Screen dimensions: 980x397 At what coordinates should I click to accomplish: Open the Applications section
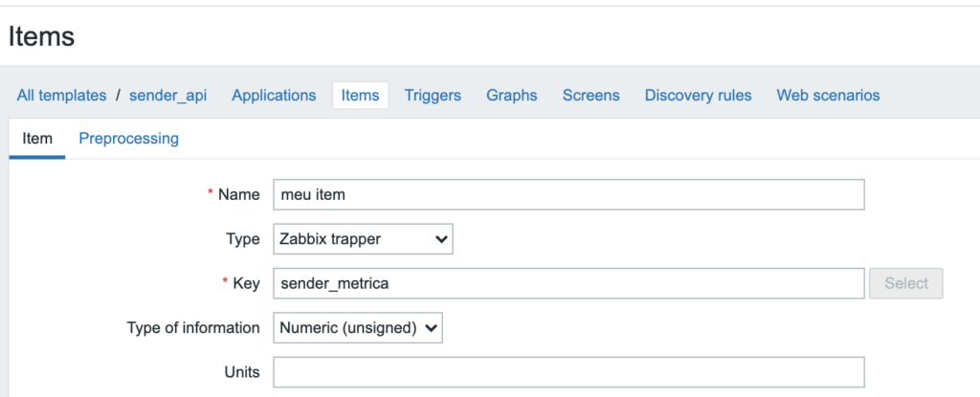(274, 96)
